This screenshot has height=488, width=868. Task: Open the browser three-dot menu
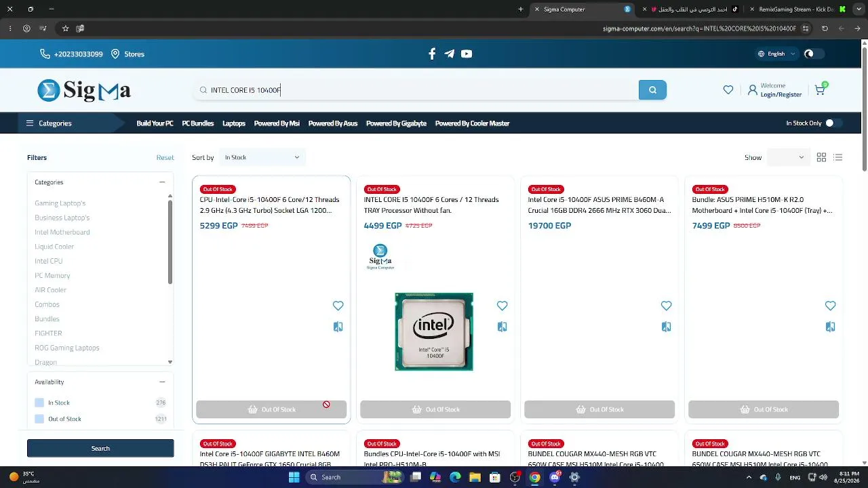pos(9,28)
